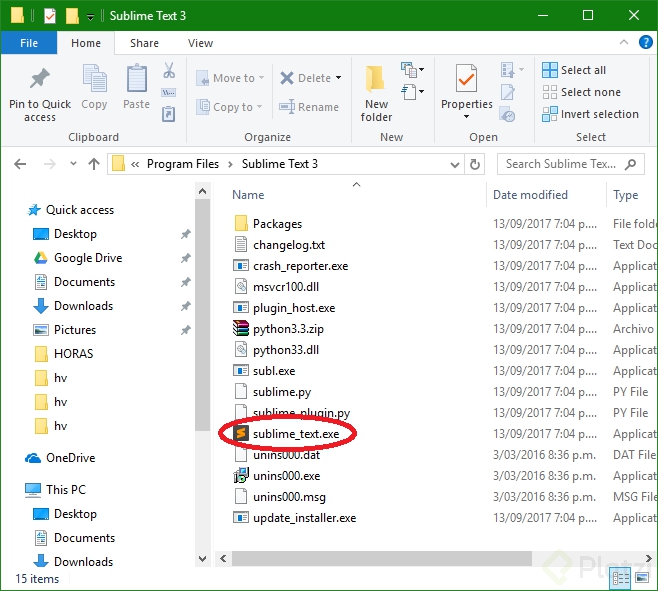Click the title bar Properties quick-access icon
The height and width of the screenshot is (591, 658).
click(x=50, y=16)
